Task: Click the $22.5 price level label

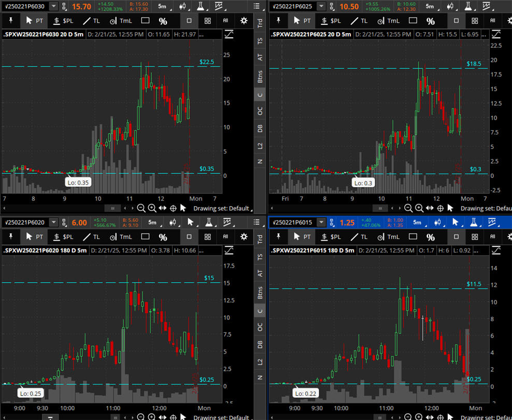Action: [x=207, y=62]
